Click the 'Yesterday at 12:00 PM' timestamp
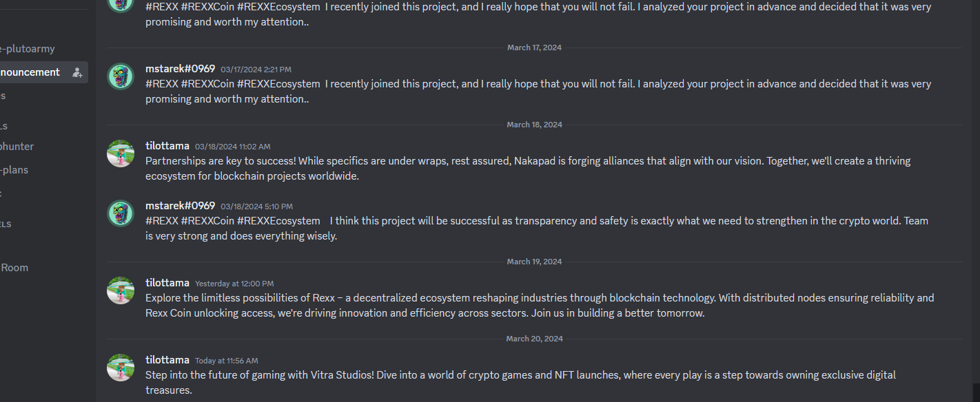980x402 pixels. point(234,284)
